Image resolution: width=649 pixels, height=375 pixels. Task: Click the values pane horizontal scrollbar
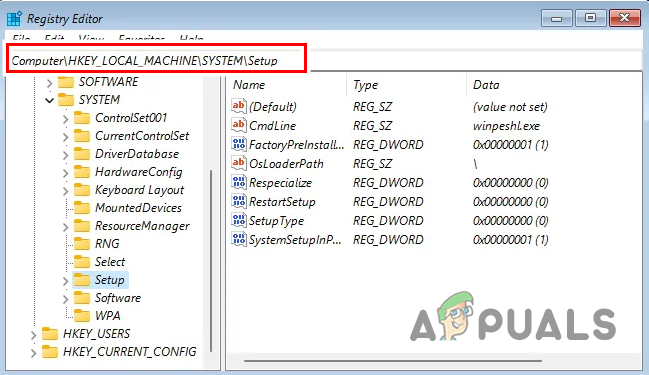pyautogui.click(x=392, y=361)
